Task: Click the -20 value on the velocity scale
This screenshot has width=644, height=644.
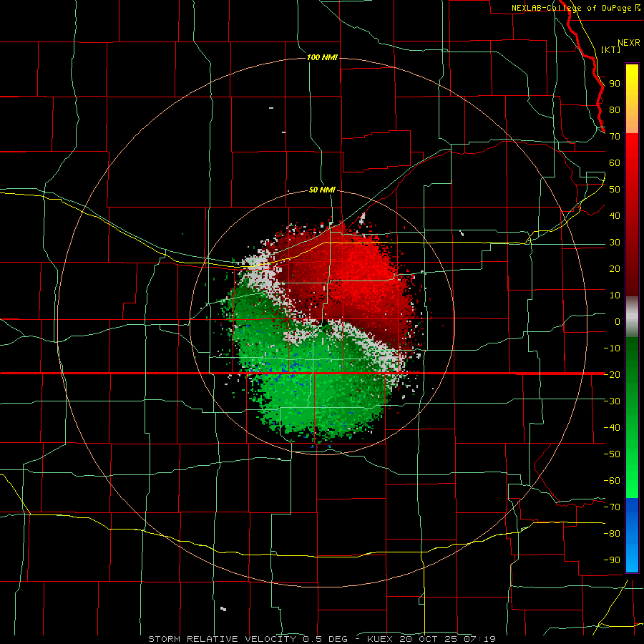Action: click(612, 374)
